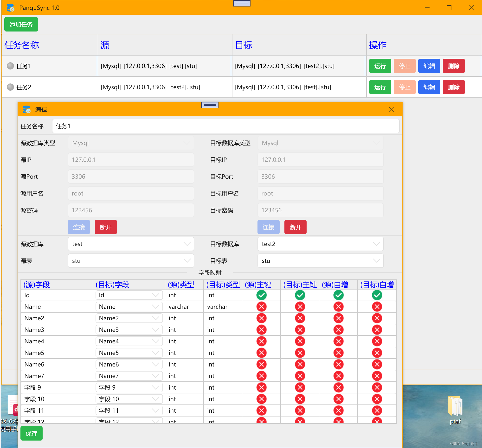Click the edit dialog database icon
Screen dimensions: 482x448
[26, 109]
